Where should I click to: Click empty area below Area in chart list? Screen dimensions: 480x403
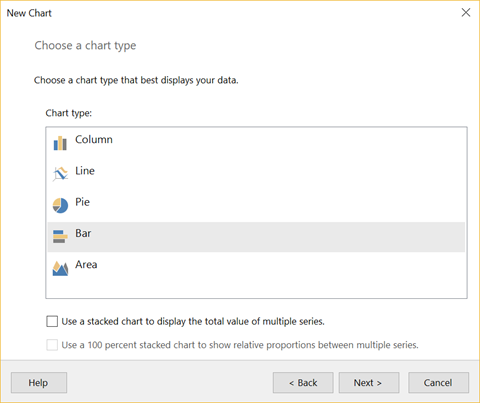pos(256,288)
